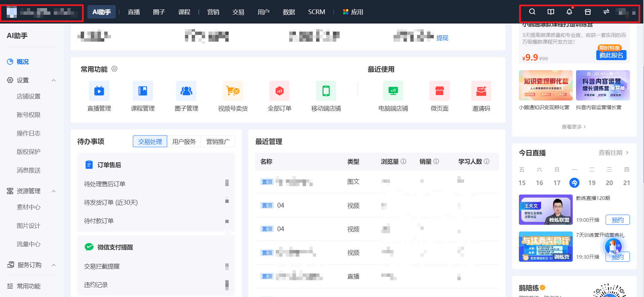Screen dimensions: 644x297
Task: Open the 全部订单 icon
Action: (x=279, y=91)
